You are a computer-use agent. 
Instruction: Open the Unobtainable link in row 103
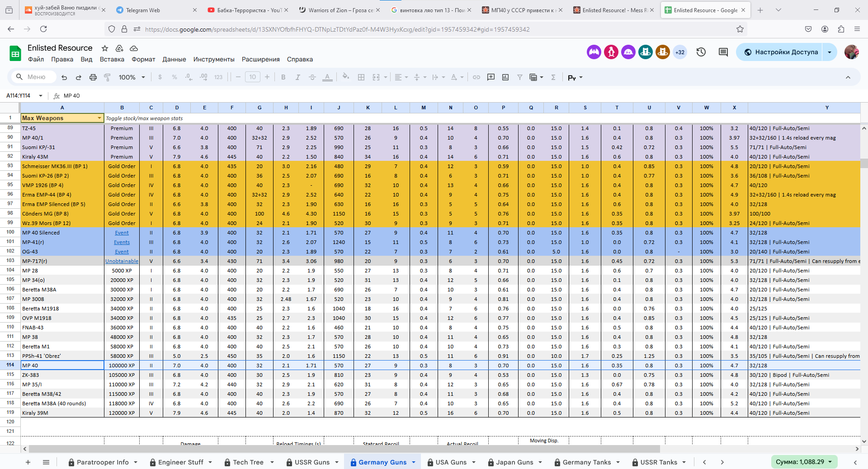(x=122, y=261)
